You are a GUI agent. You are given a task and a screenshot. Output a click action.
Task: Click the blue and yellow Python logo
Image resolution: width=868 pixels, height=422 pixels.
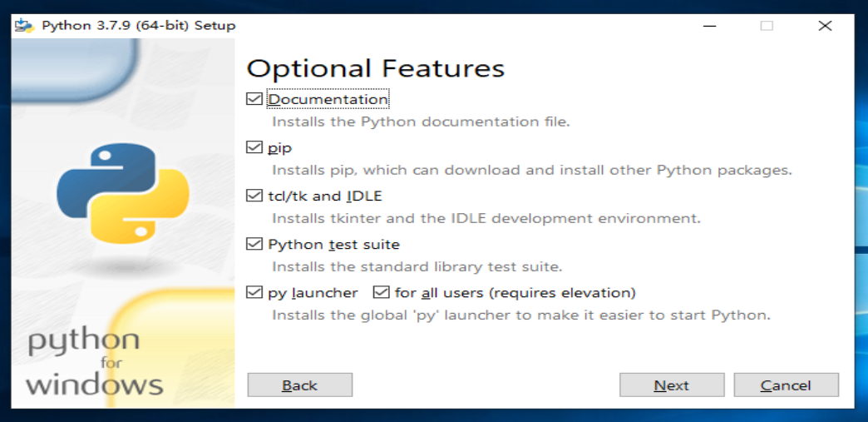pyautogui.click(x=123, y=193)
